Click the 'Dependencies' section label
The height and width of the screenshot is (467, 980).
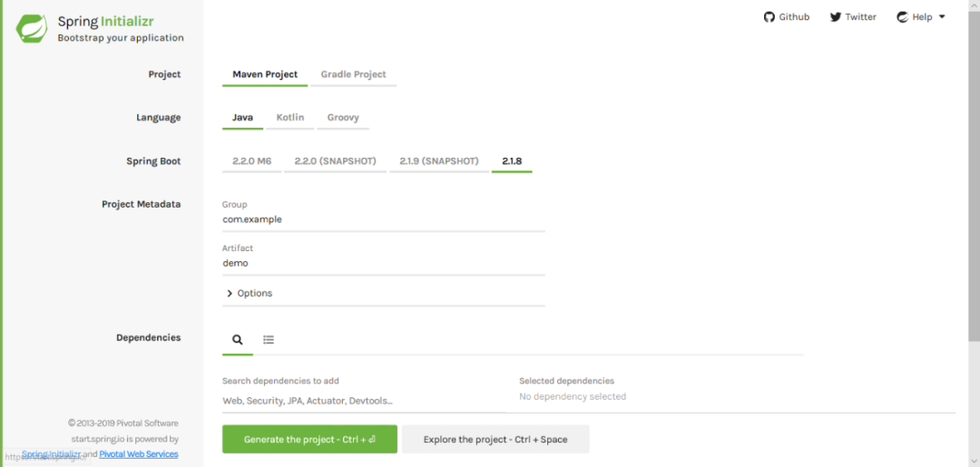pos(149,337)
